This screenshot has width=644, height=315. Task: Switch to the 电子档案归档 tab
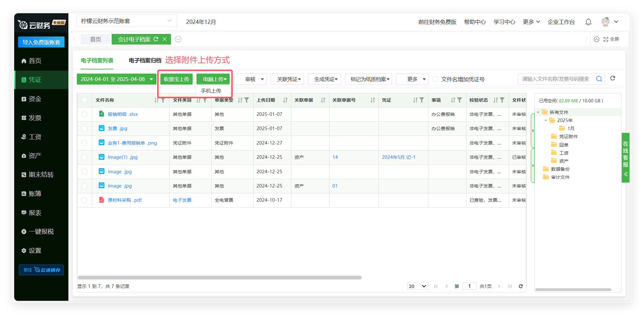(x=145, y=61)
